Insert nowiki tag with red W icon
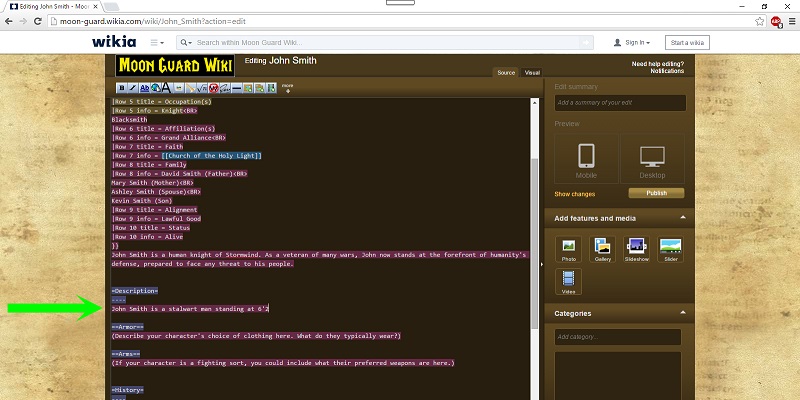Viewport: 800px width, 400px height. (213, 88)
